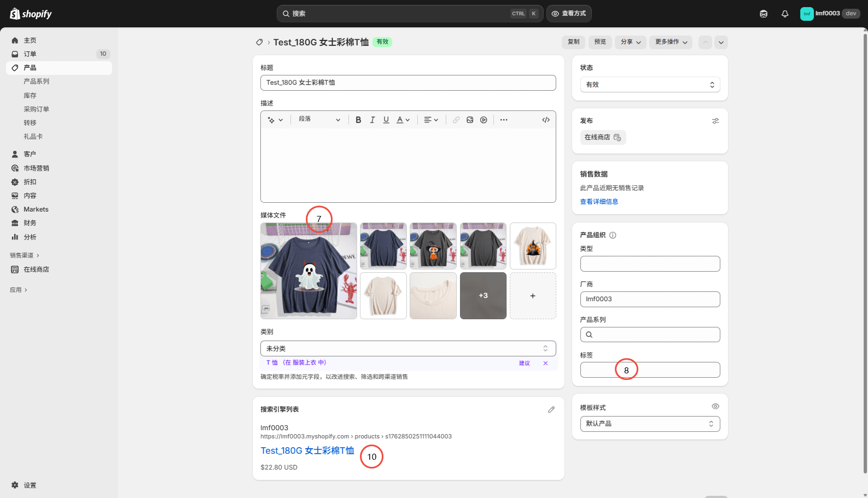Click the 产品组织 info icon
This screenshot has height=498, width=868.
613,235
